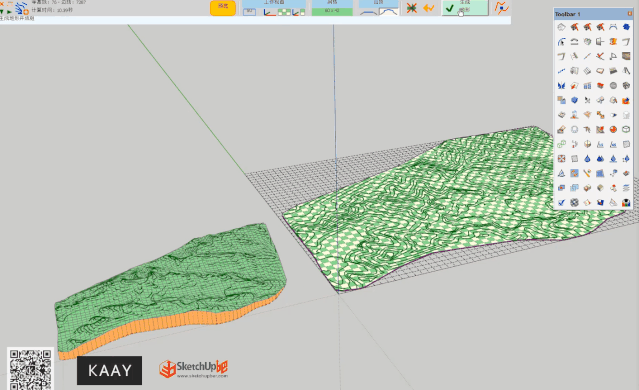Toggle the red-blue axes work plane option

(x=270, y=12)
